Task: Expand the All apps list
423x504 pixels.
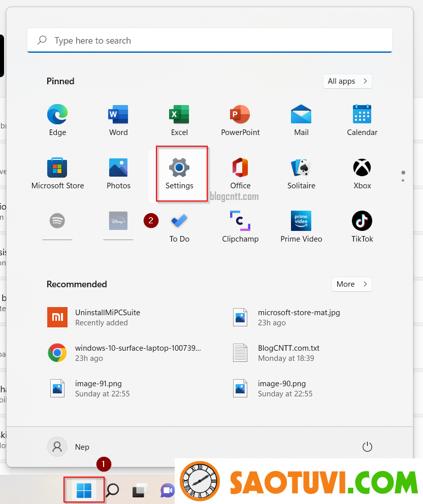Action: coord(347,81)
